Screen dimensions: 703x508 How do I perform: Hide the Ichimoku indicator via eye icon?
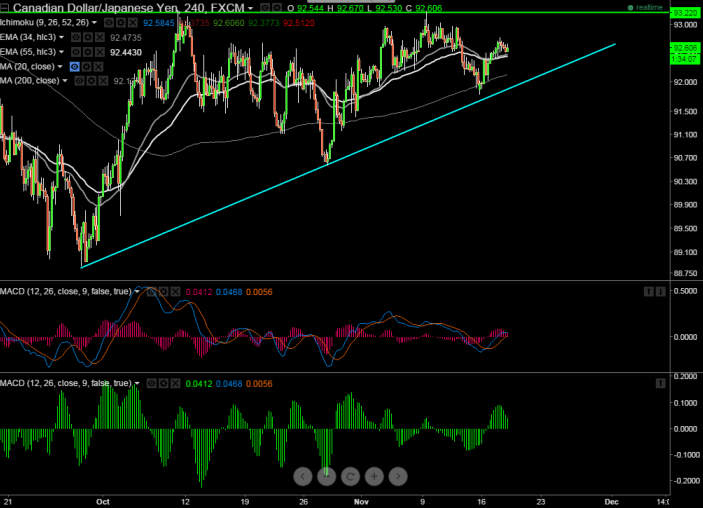tap(109, 22)
